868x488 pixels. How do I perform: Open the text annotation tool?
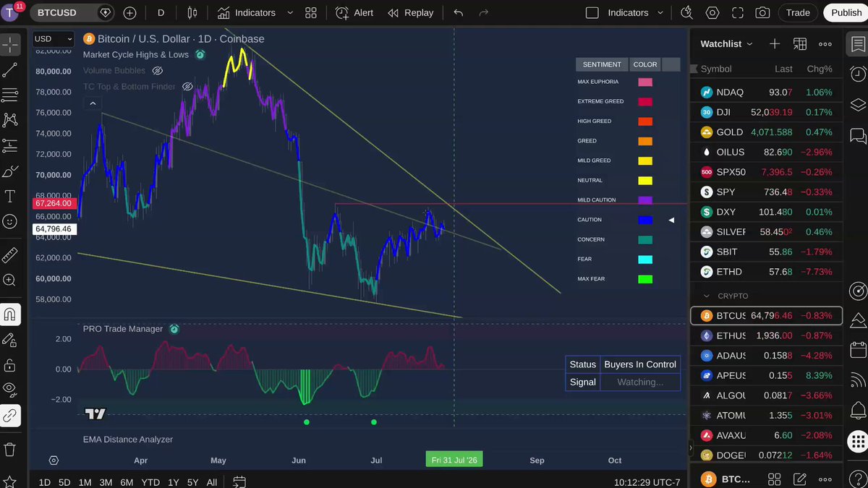click(10, 196)
